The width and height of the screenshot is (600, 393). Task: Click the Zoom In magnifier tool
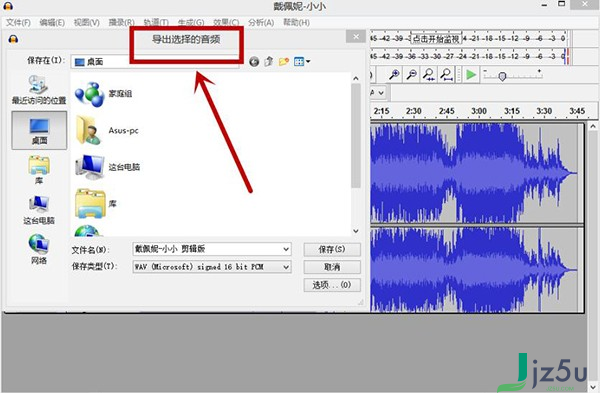click(x=394, y=74)
